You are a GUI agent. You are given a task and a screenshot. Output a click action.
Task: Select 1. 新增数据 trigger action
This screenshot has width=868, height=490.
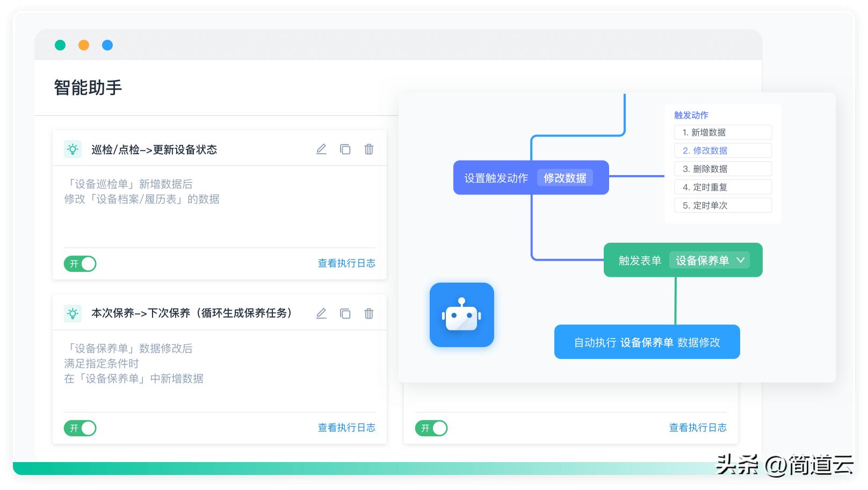tap(722, 132)
